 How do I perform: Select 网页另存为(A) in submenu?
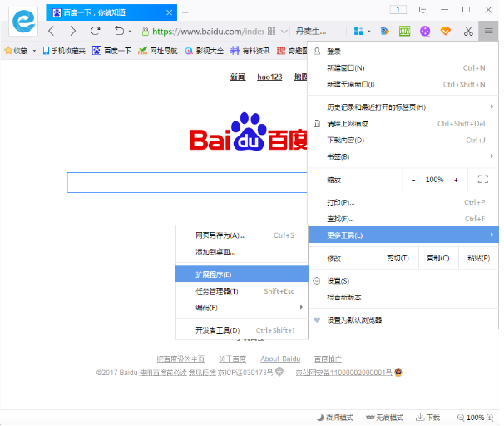242,235
